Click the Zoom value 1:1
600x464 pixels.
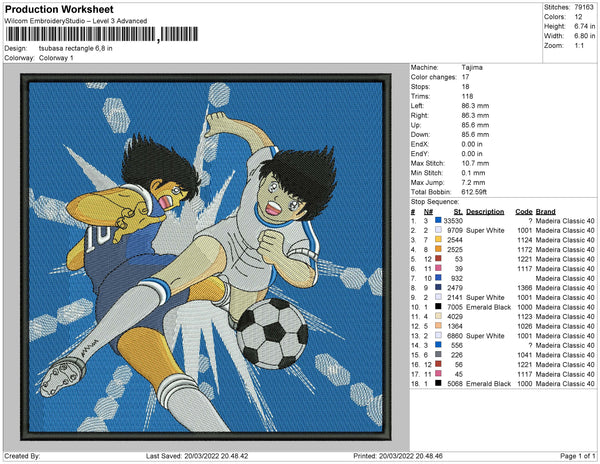pos(579,46)
